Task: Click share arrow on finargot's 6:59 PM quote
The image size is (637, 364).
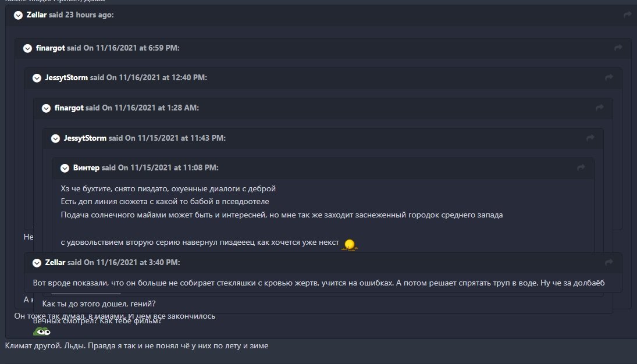Action: [618, 48]
